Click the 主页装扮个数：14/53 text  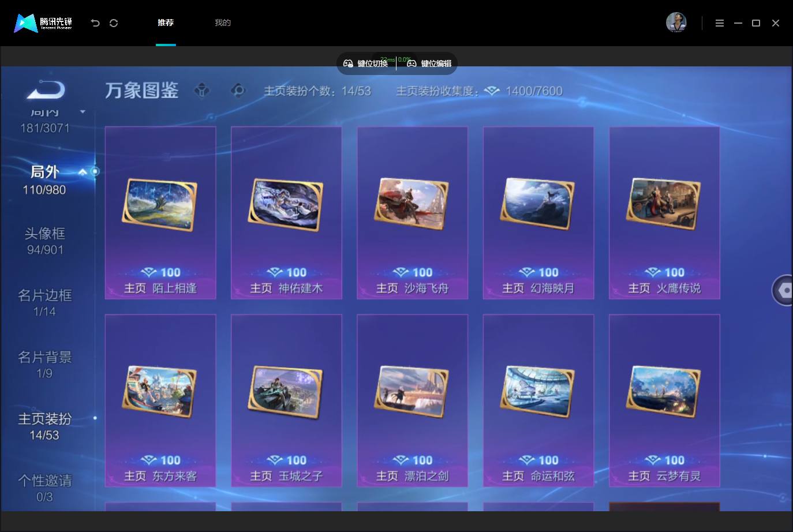[317, 91]
